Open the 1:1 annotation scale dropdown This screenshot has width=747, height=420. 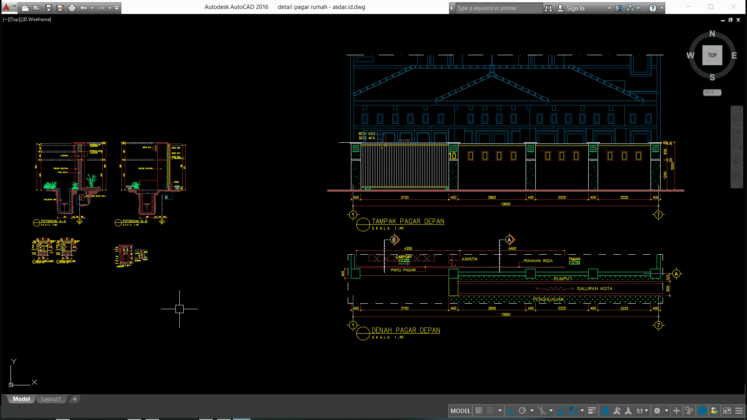click(x=641, y=410)
